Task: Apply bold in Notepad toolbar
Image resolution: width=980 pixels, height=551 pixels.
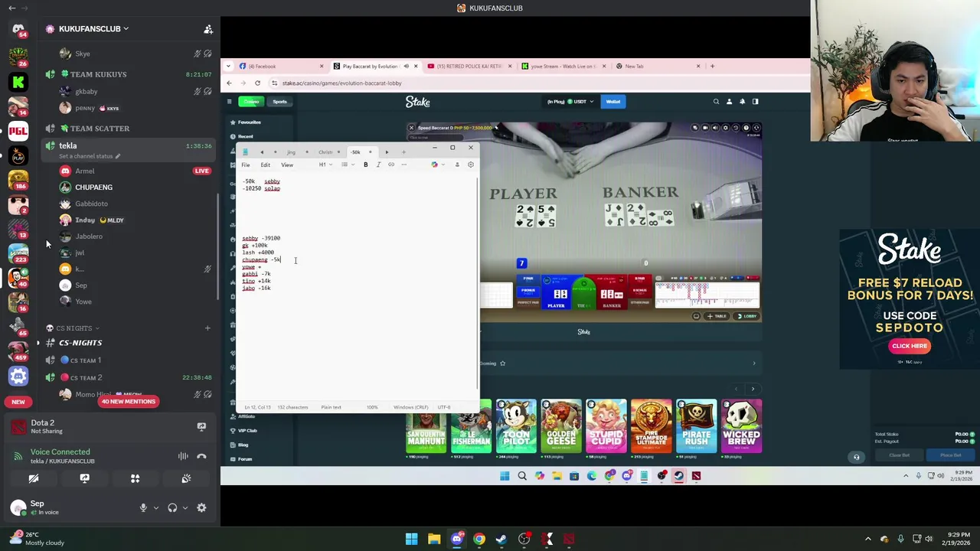Action: (365, 165)
